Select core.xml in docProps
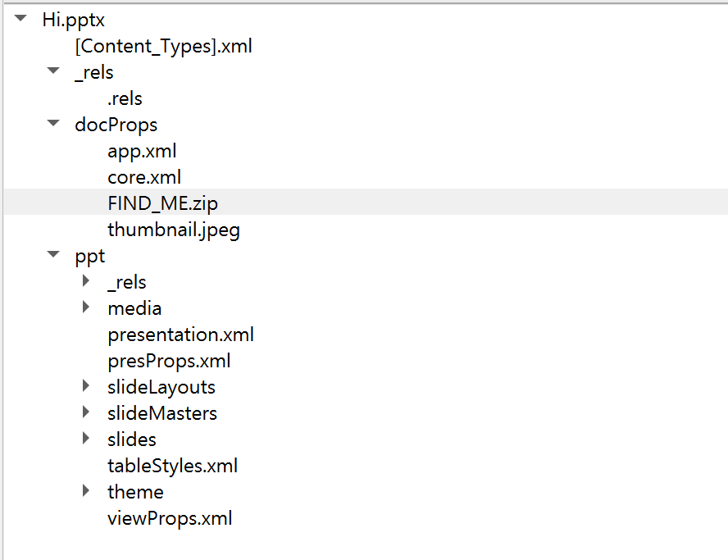The width and height of the screenshot is (728, 560). pyautogui.click(x=144, y=177)
